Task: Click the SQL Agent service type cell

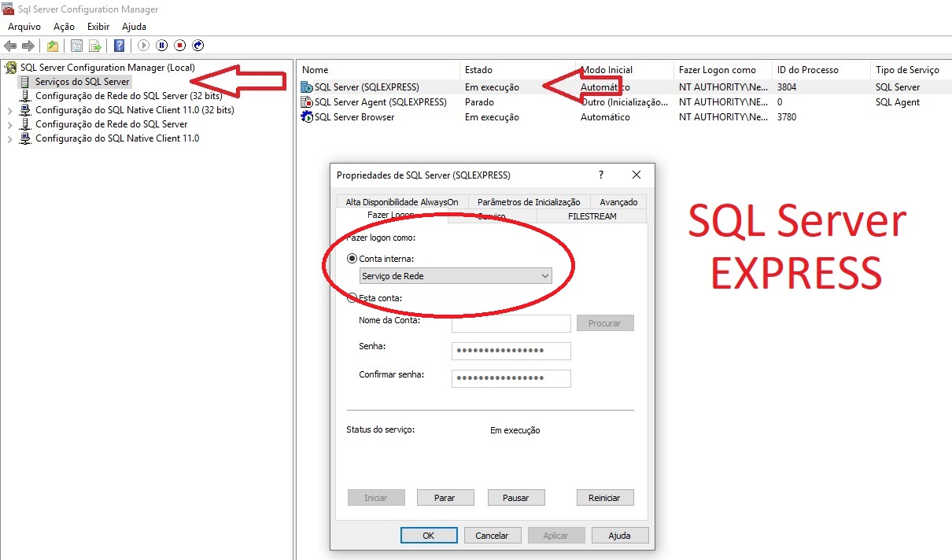Action: 898,102
